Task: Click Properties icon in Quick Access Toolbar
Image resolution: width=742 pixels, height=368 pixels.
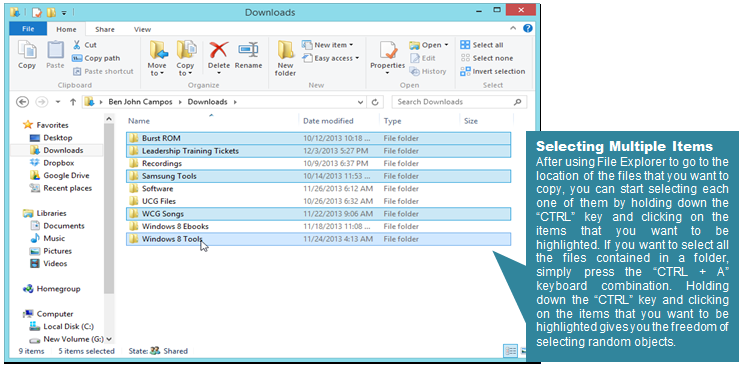Action: tap(37, 12)
